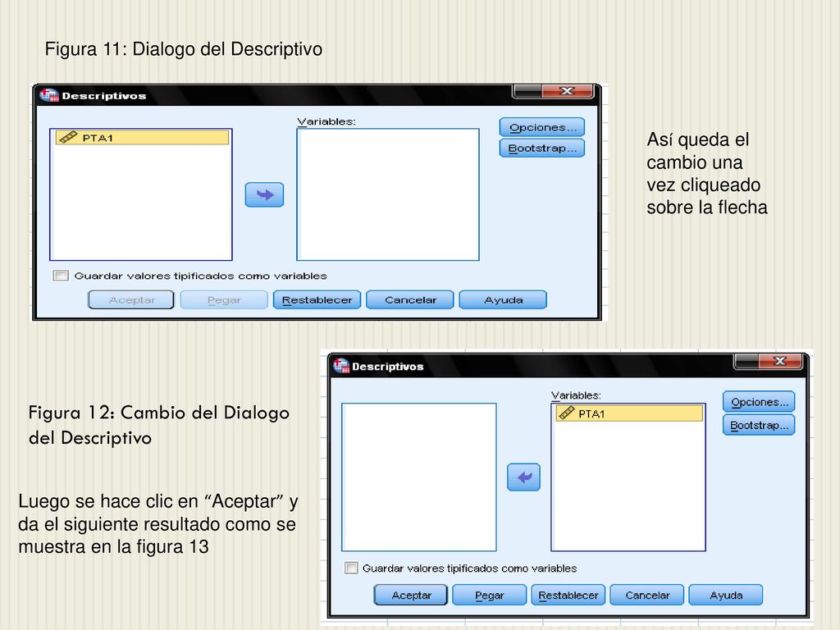This screenshot has width=840, height=630.
Task: Click the empty Variables list box in upper dialog
Action: click(388, 194)
